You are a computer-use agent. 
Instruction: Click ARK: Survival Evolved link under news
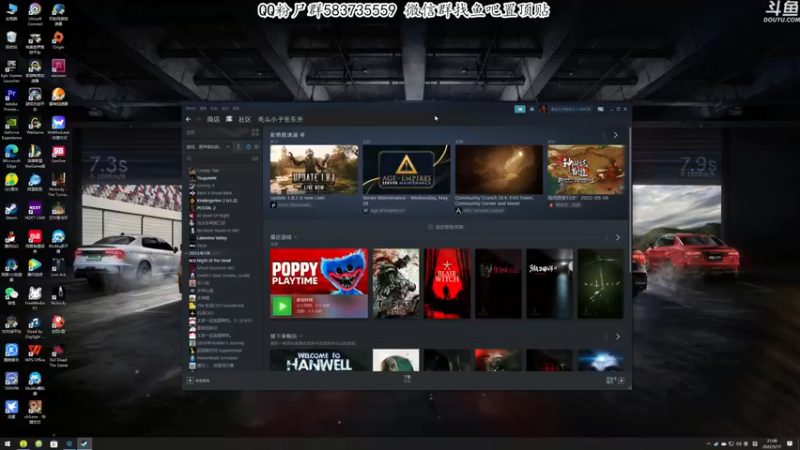pos(483,210)
